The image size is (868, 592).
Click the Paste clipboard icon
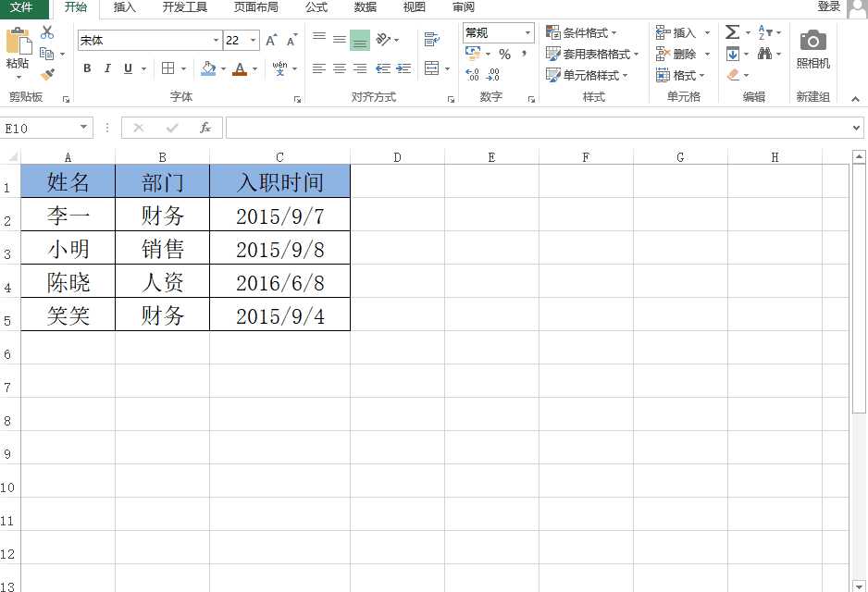click(x=18, y=42)
